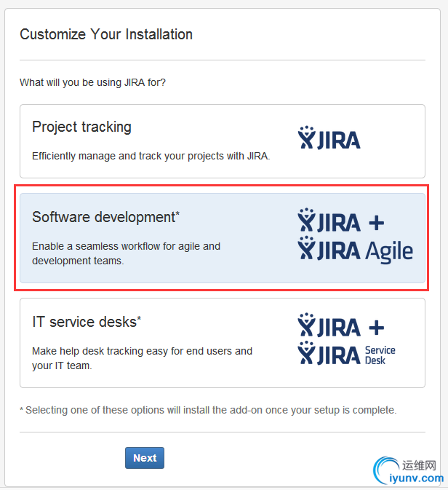Click "Efficiently manage and track your projects" description
Screen dimensions: 448x490
click(151, 156)
